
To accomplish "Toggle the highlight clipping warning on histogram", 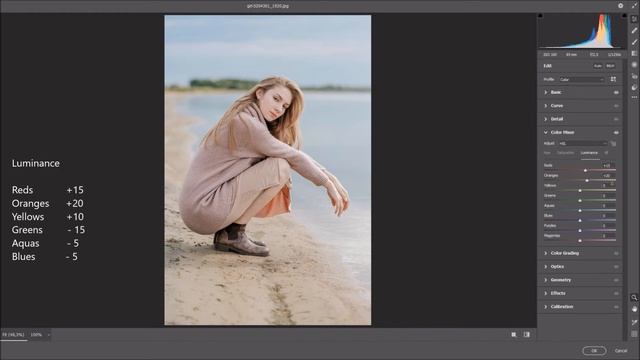I will [624, 16].
